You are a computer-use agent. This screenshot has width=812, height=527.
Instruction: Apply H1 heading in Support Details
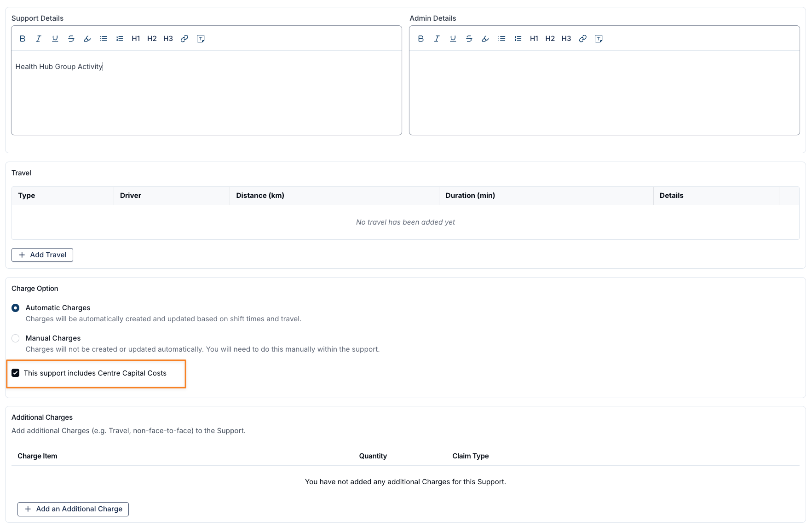pos(136,39)
